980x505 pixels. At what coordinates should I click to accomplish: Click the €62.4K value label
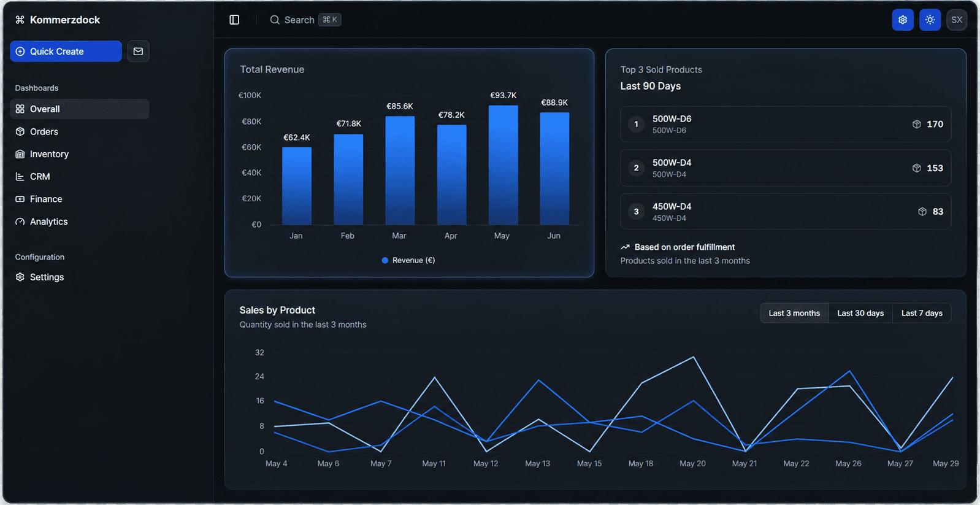coord(297,137)
